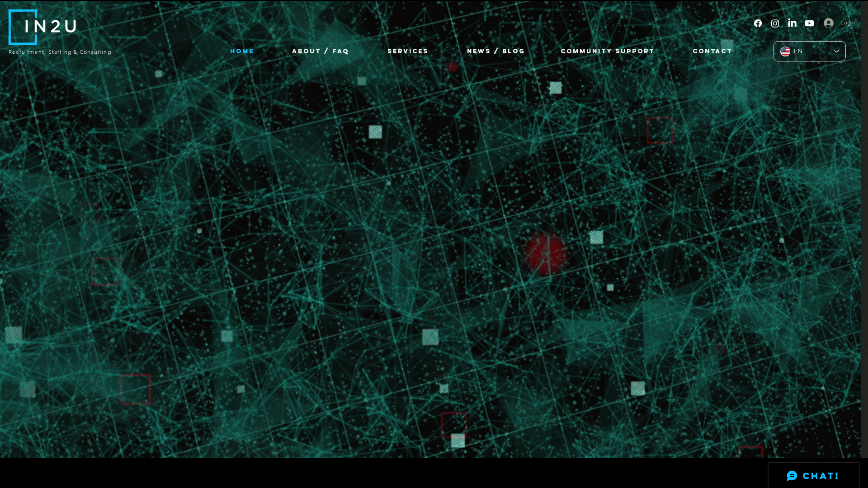Navigate to News / Blog

click(x=496, y=52)
